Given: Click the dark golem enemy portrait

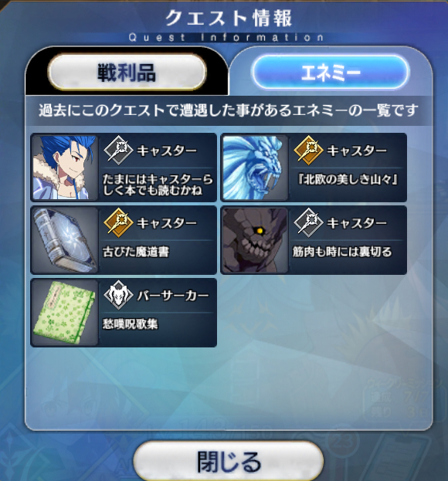Looking at the screenshot, I should pos(254,240).
